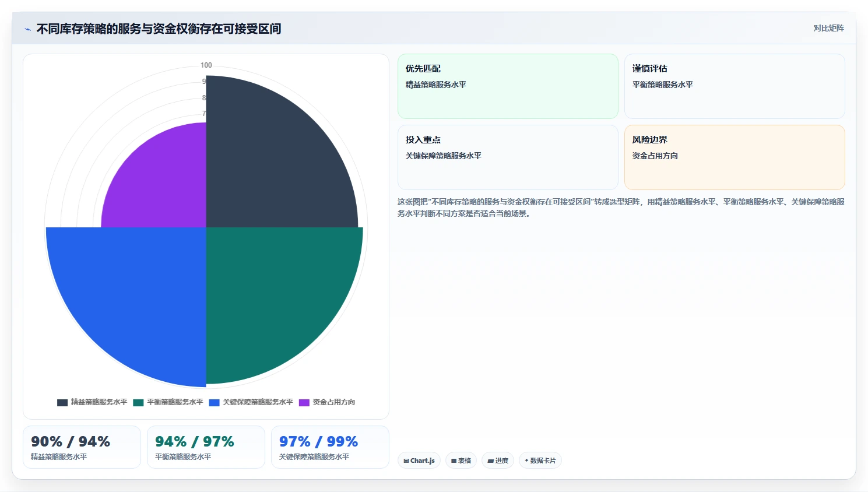The width and height of the screenshot is (868, 492).
Task: Click 资金占用方向 text in 风险边界 card
Action: (x=655, y=156)
